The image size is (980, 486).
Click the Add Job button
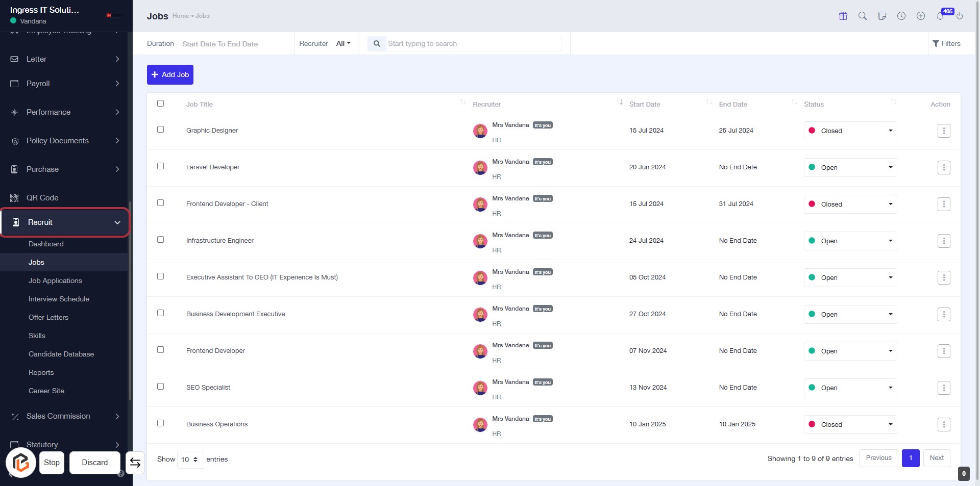(x=170, y=75)
